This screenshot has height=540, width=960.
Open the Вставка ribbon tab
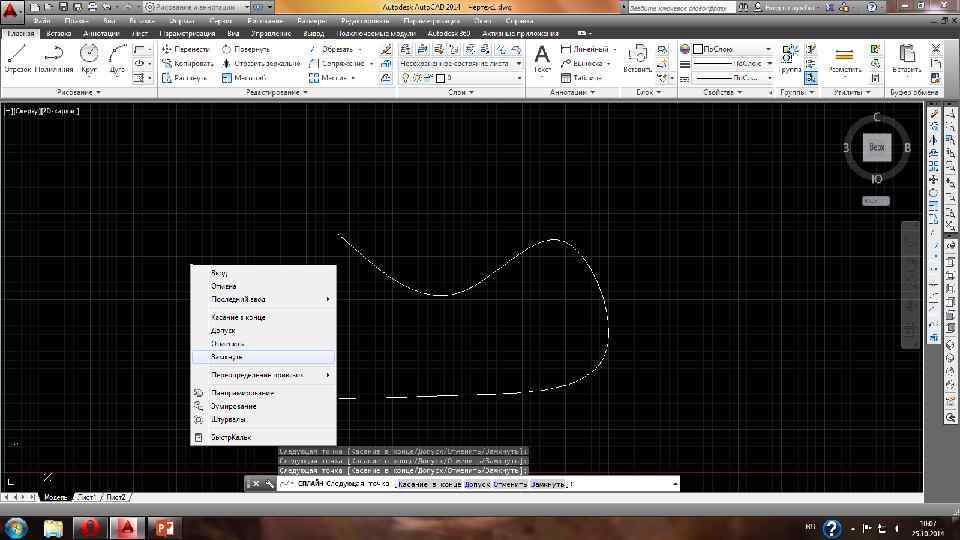[x=59, y=33]
